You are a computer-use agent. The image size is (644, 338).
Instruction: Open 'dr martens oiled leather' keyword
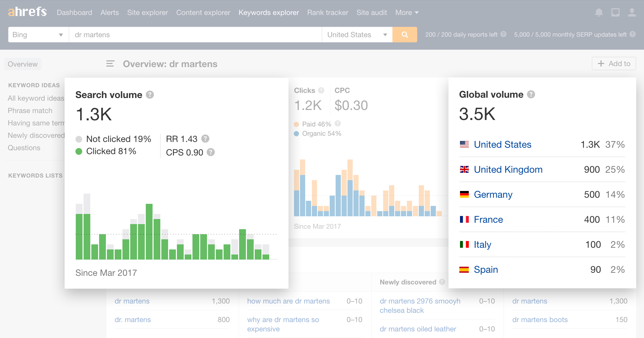click(418, 329)
